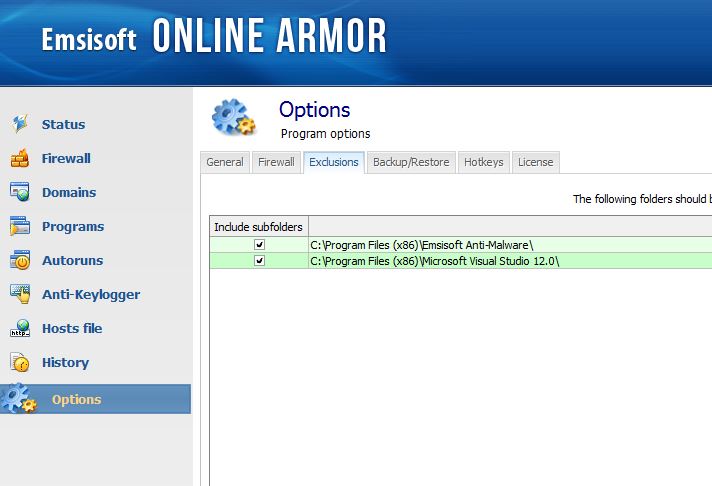712x486 pixels.
Task: Switch to the General tab
Action: coord(225,162)
